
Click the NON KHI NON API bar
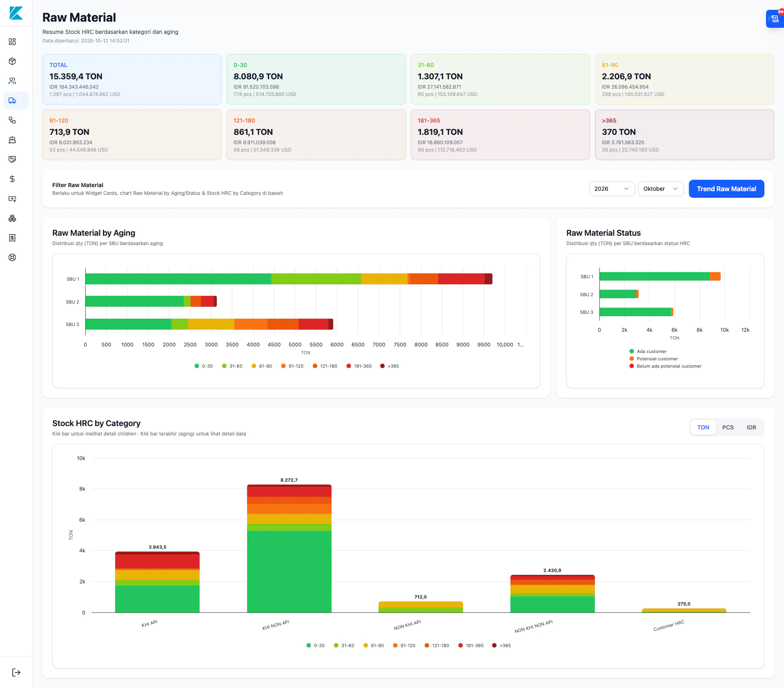click(552, 594)
